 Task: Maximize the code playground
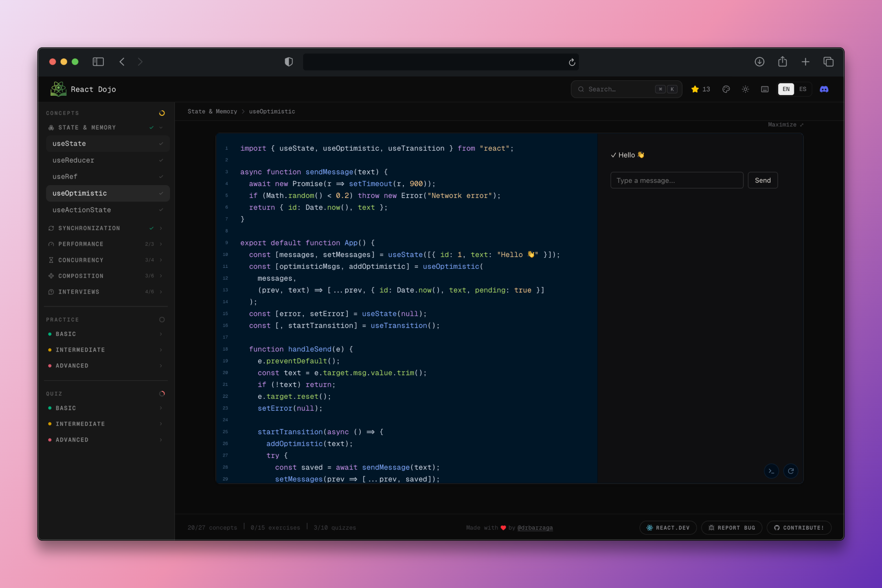coord(786,125)
